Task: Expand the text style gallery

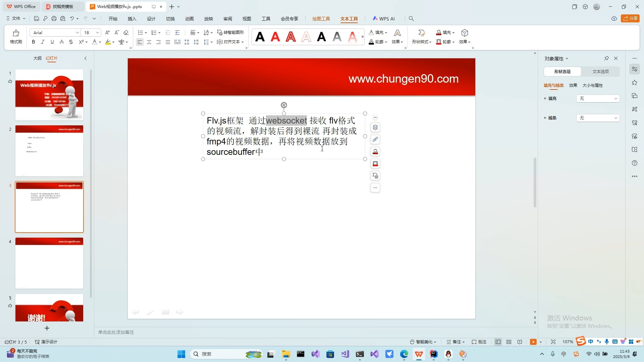Action: click(362, 37)
